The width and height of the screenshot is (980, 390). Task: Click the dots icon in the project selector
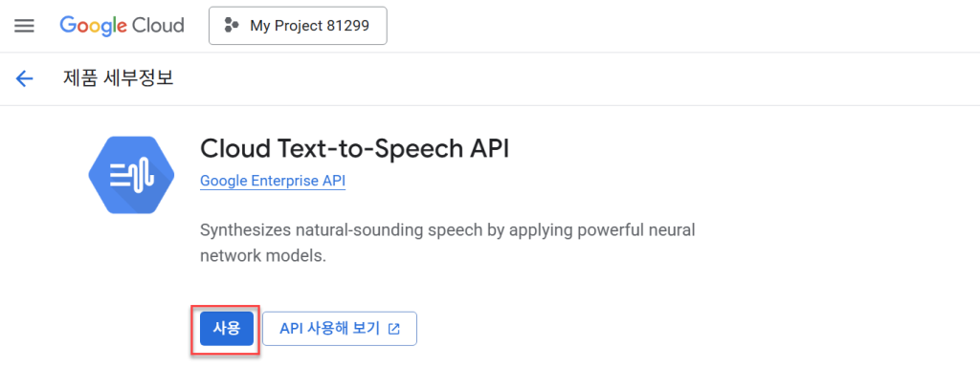click(232, 26)
